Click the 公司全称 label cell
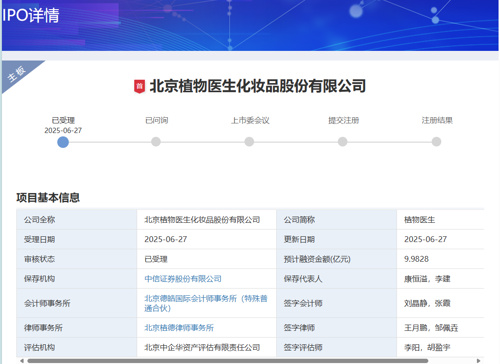Viewport: 500px width, 364px height. pos(77,220)
